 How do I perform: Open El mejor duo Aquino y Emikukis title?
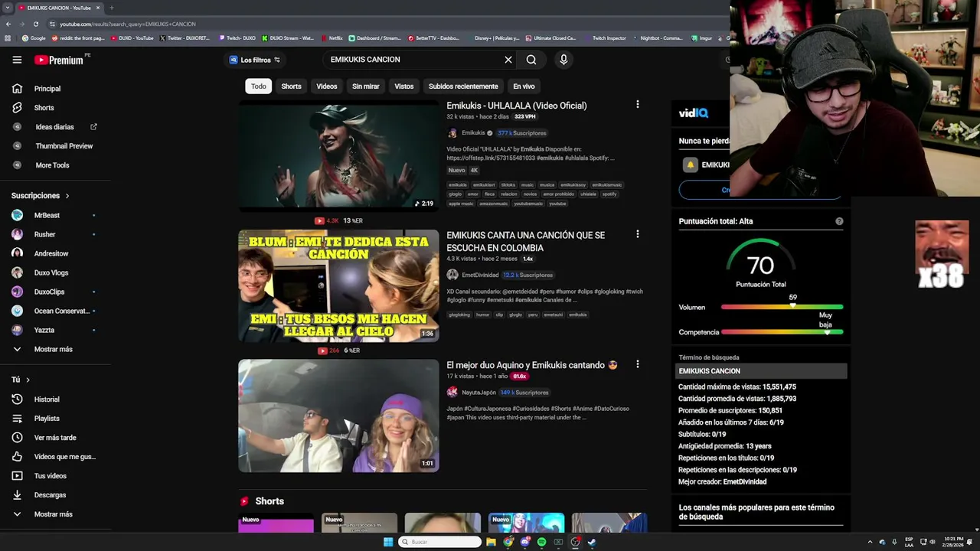tap(532, 366)
